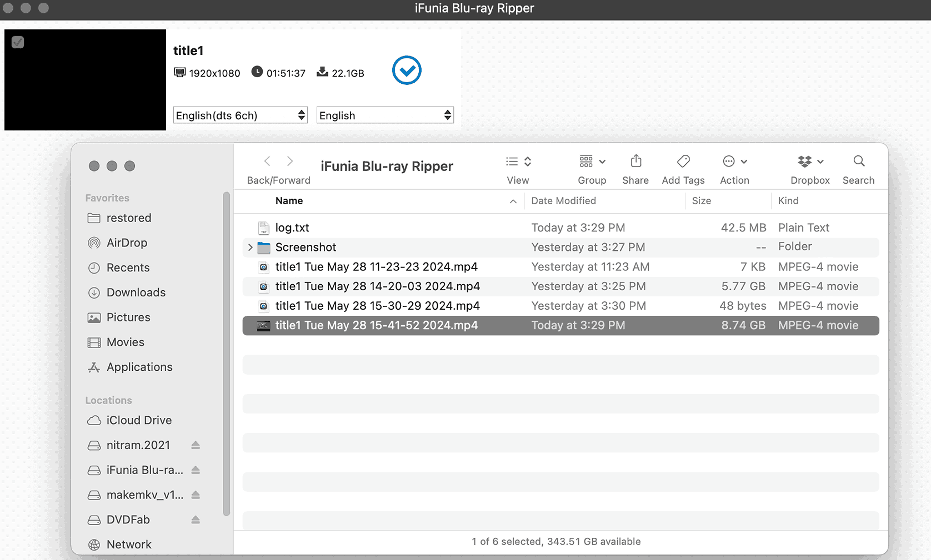Toggle the blue checkmark circle for title1

(407, 70)
